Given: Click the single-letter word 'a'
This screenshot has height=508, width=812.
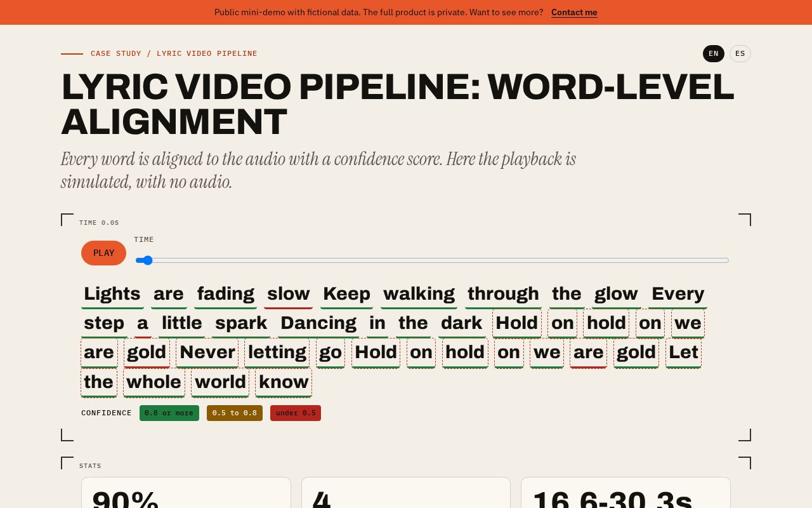Looking at the screenshot, I should [x=143, y=323].
